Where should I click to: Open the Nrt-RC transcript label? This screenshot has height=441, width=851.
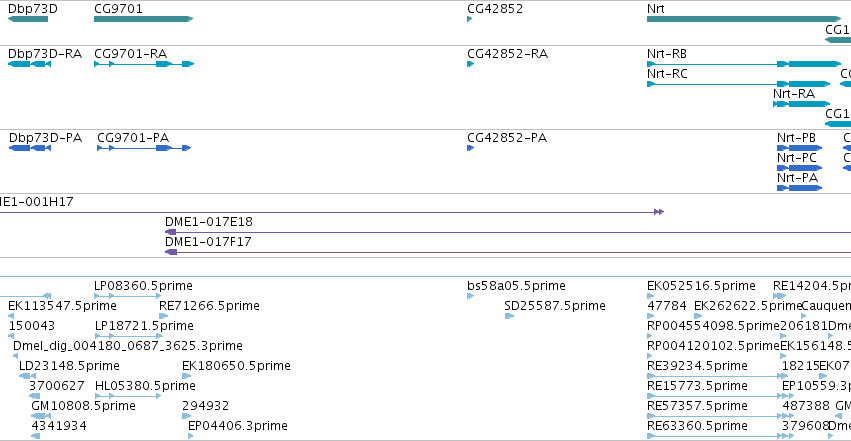click(x=667, y=74)
